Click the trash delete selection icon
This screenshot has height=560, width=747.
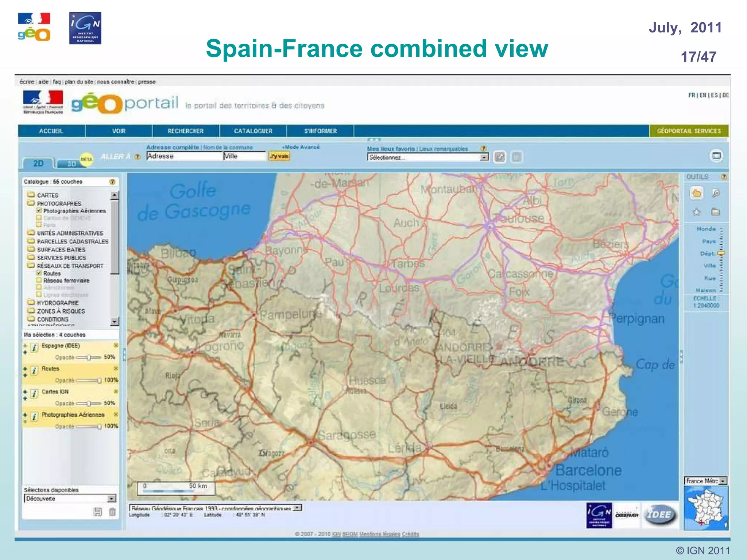tap(112, 512)
